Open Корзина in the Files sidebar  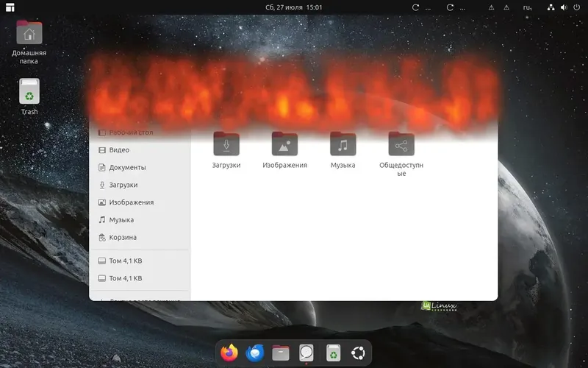tap(140, 237)
